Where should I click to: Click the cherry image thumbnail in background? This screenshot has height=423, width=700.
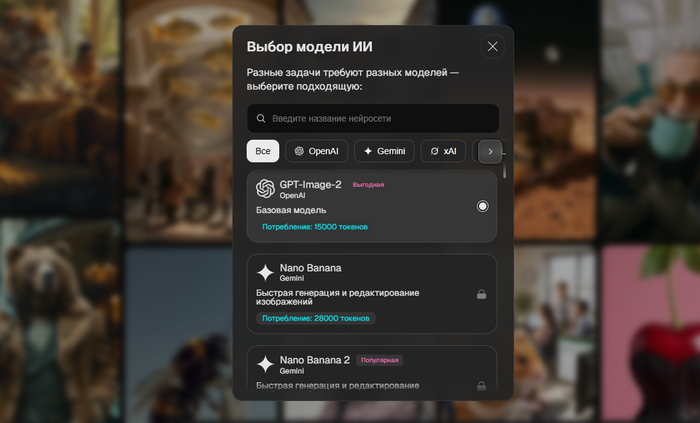pyautogui.click(x=650, y=334)
